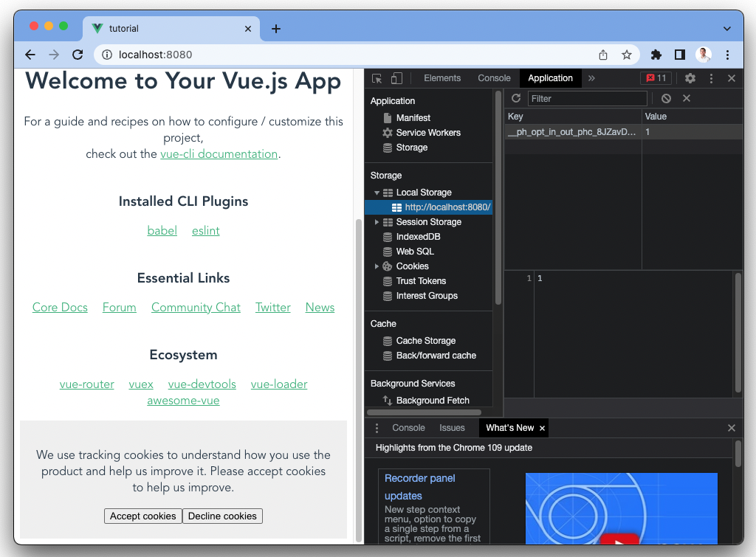Open DevTools settings gear
This screenshot has width=756, height=557.
[690, 78]
